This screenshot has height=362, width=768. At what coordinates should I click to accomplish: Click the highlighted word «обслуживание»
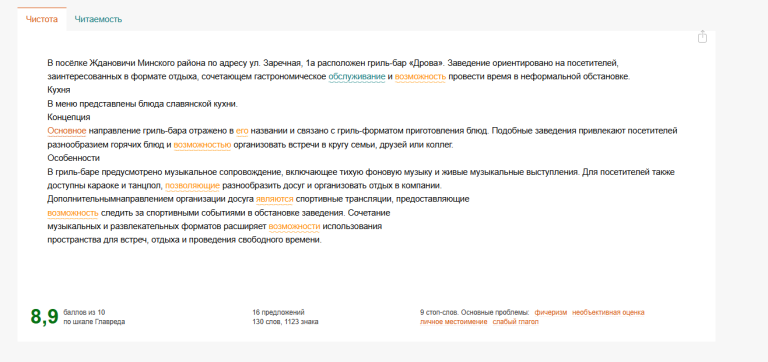tap(357, 76)
